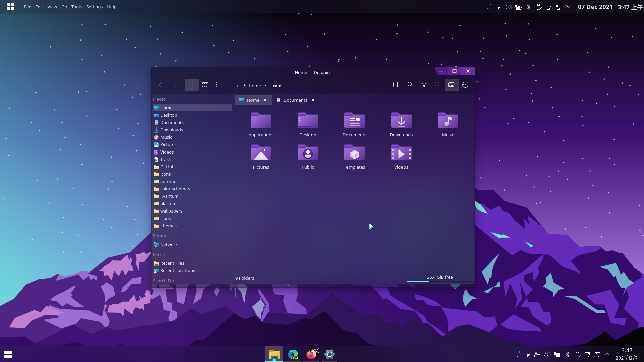This screenshot has height=362, width=644.
Task: Click the bottom taskbar clock
Action: point(627,354)
